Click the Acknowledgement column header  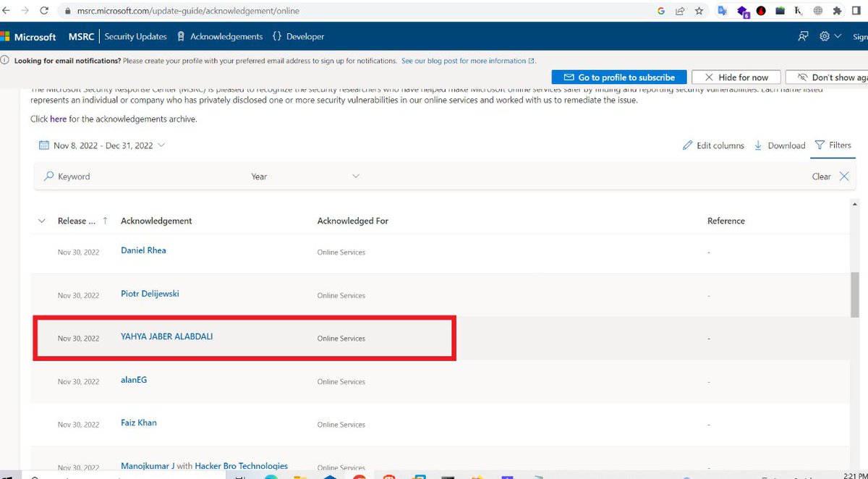pyautogui.click(x=156, y=221)
